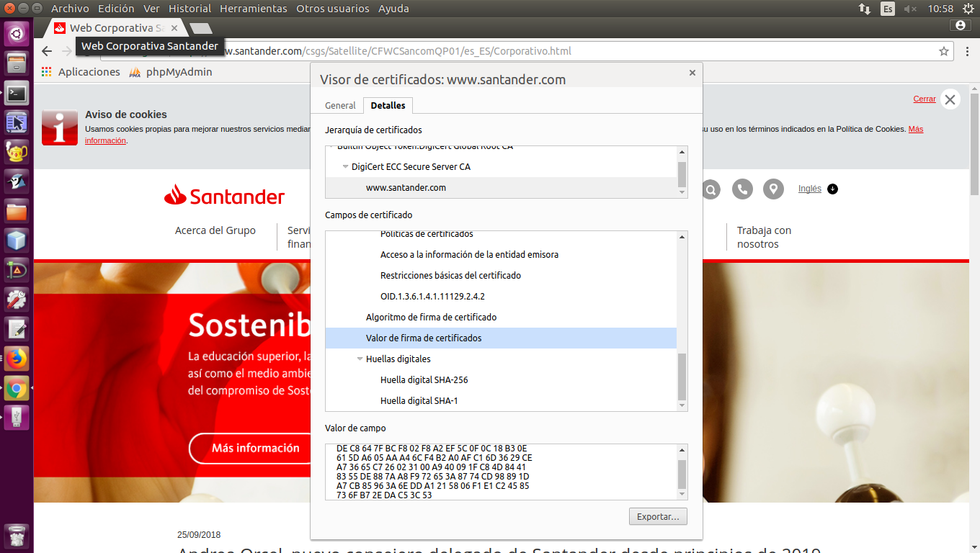
Task: Click the Exportar... button
Action: point(658,516)
